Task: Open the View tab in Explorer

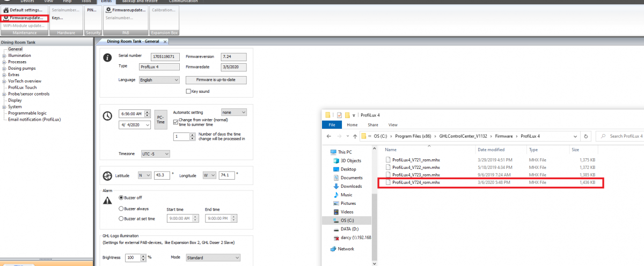Action: [x=392, y=124]
